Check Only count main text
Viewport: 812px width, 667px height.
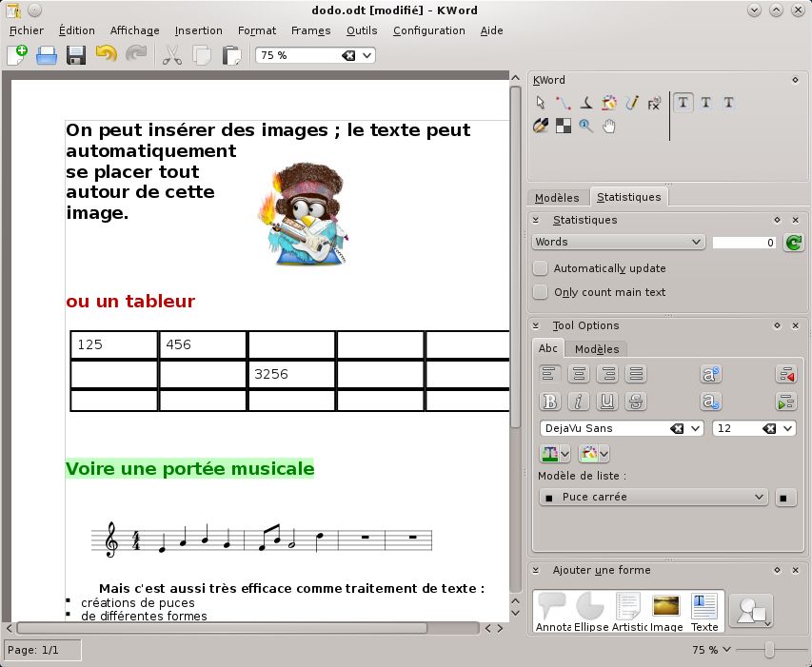tap(541, 292)
